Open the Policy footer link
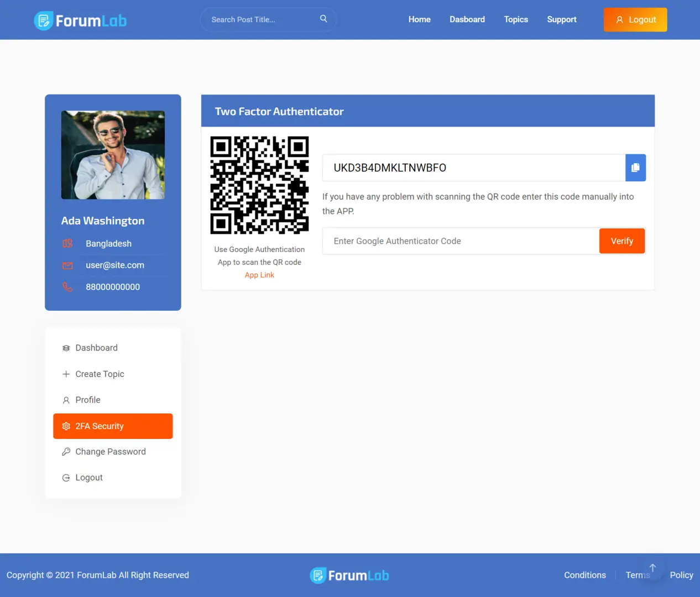The image size is (700, 597). (681, 575)
